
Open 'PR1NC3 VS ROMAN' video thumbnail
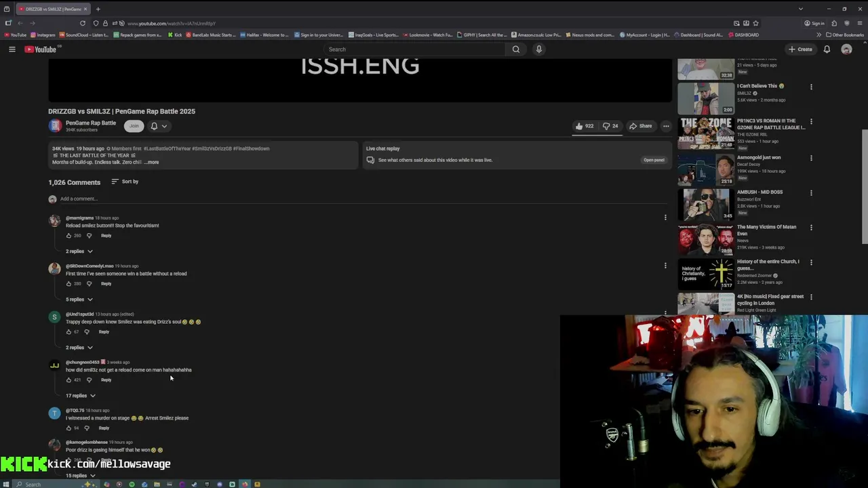706,134
